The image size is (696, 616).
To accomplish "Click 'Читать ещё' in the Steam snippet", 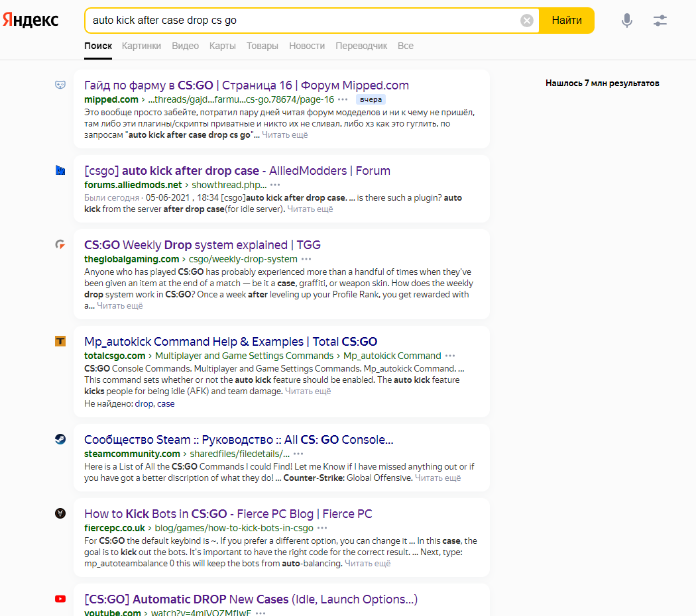I will (x=437, y=478).
